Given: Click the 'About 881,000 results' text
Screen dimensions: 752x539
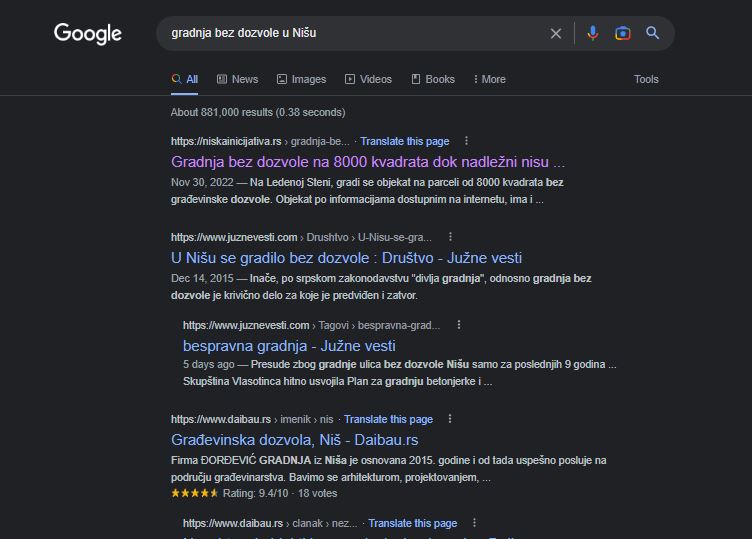Looking at the screenshot, I should pyautogui.click(x=258, y=112).
